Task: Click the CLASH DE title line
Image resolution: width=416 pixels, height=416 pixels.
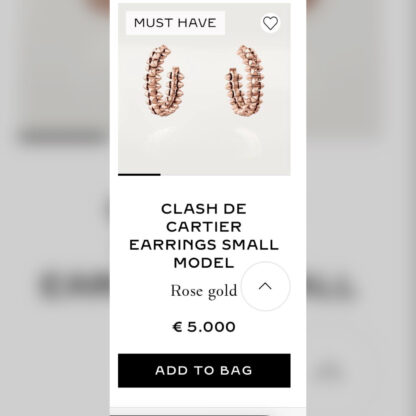Action: coord(204,209)
